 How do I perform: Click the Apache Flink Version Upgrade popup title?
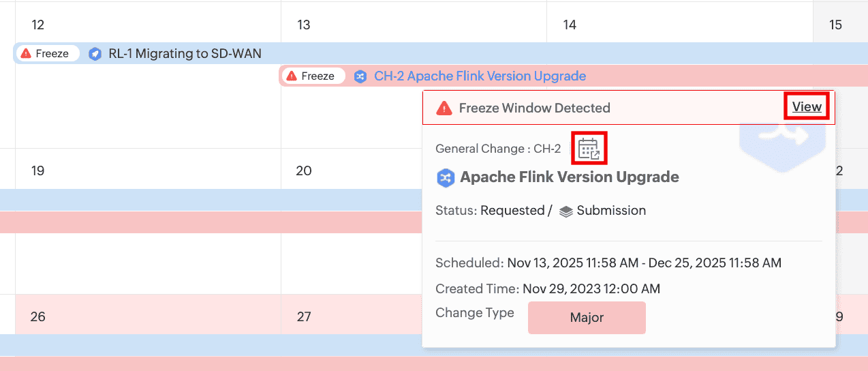click(570, 177)
